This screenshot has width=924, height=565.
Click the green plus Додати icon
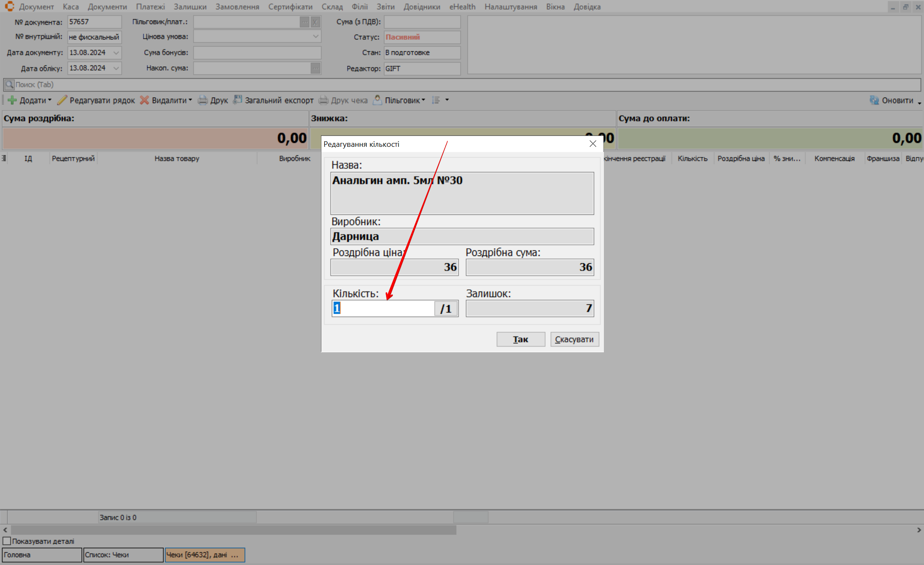pyautogui.click(x=12, y=100)
